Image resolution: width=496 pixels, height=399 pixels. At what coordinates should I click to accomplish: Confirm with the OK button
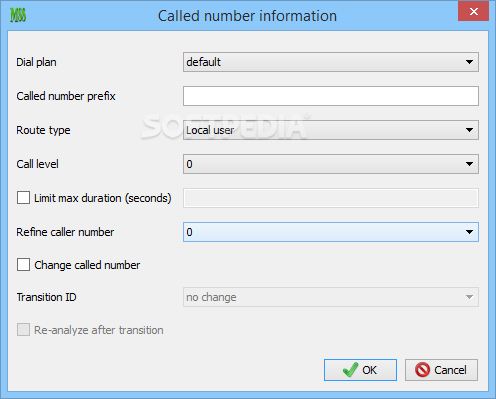360,370
